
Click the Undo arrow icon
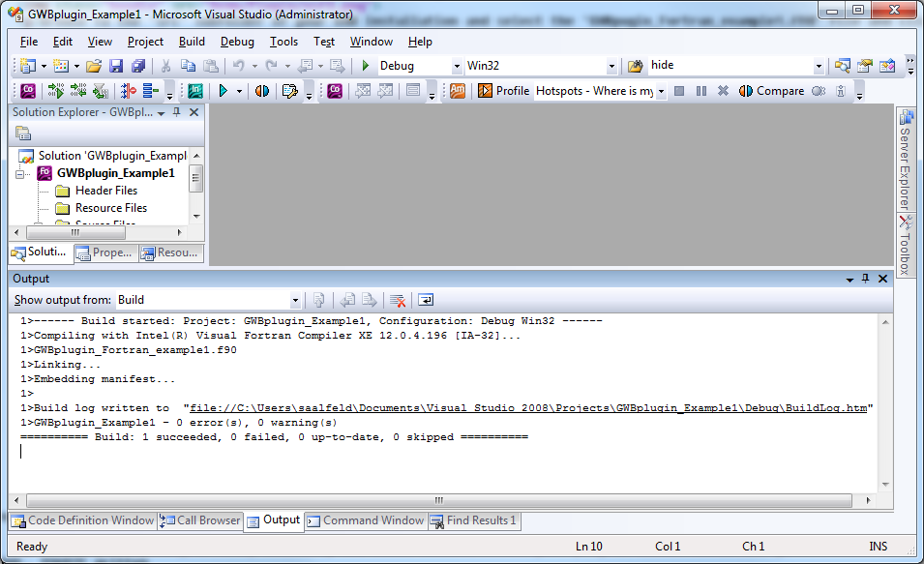tap(239, 66)
